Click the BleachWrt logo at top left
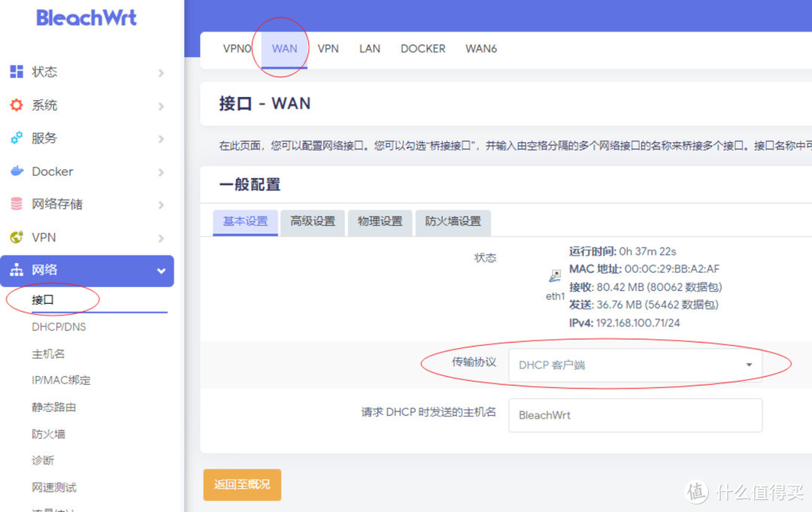Viewport: 812px width, 512px height. click(86, 17)
